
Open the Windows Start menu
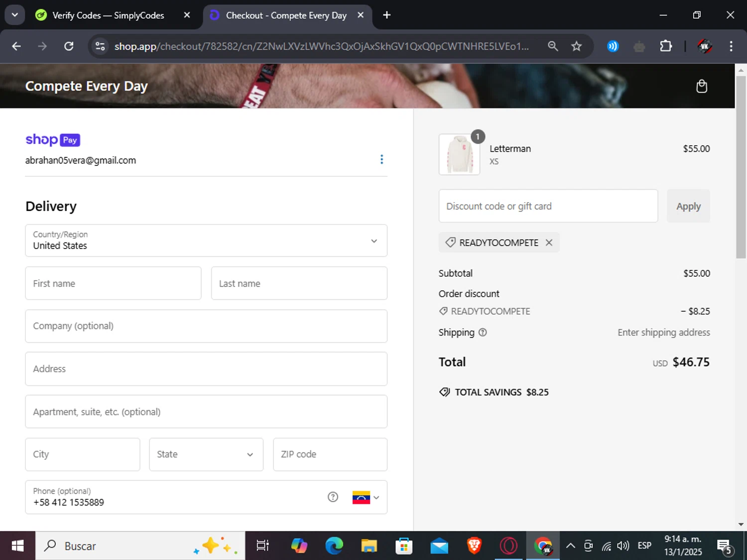(x=17, y=546)
